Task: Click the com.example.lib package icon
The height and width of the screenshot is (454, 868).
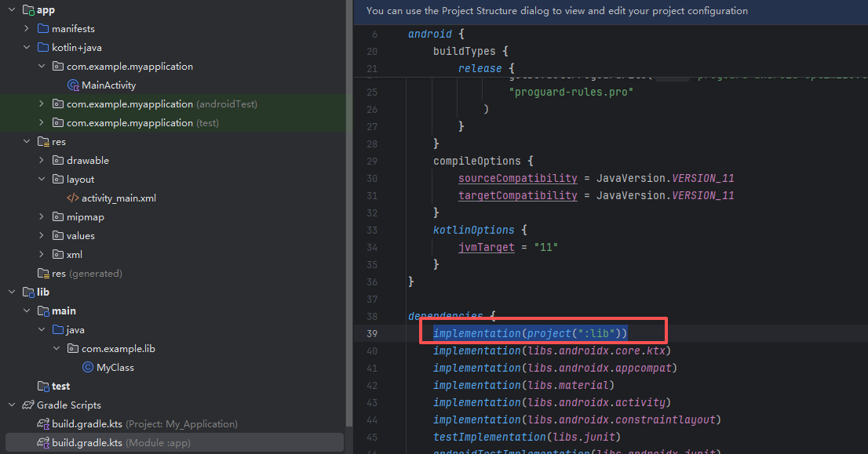Action: 72,348
